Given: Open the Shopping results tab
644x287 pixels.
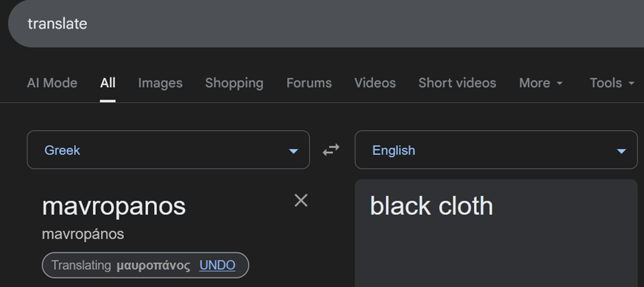Looking at the screenshot, I should tap(234, 83).
